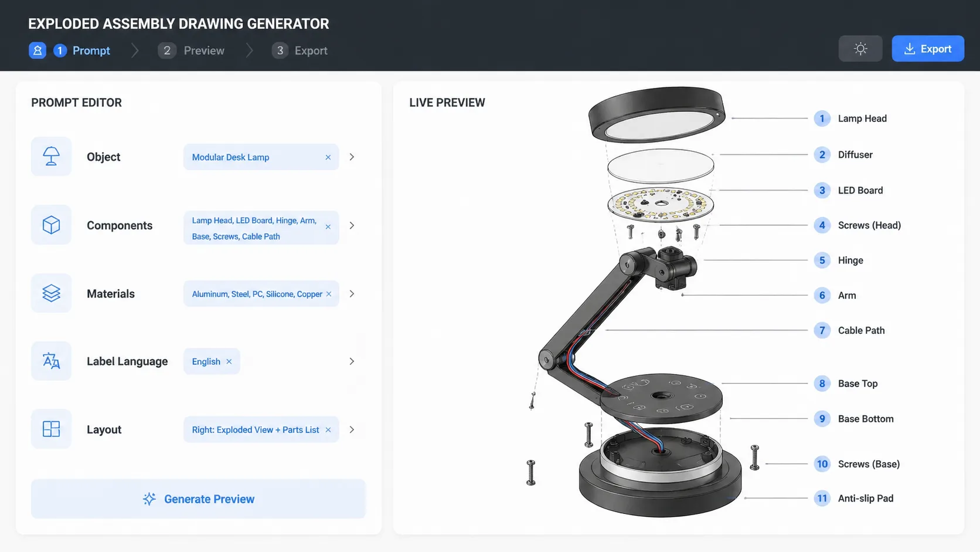
Task: Click the sparkle icon inside Generate Preview
Action: point(150,499)
